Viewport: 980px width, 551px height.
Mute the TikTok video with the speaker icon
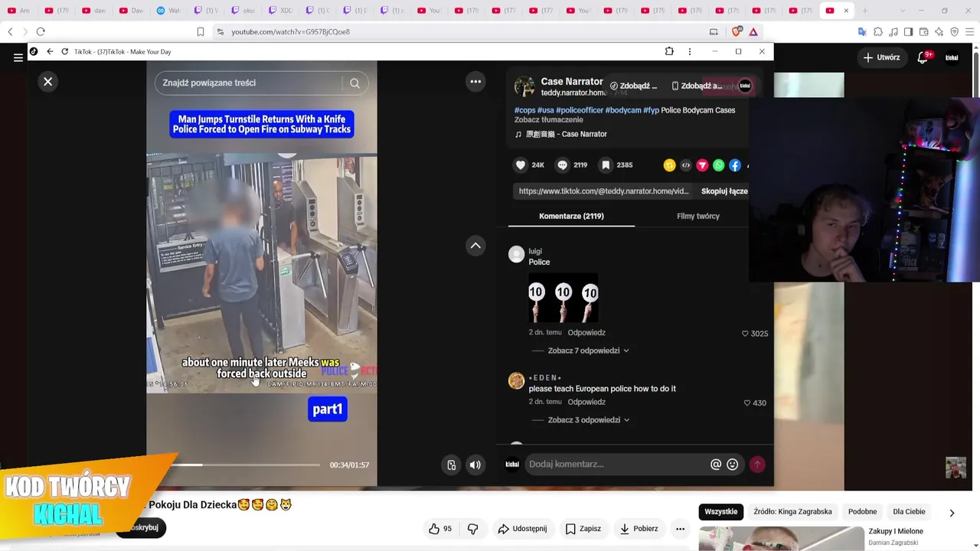[475, 465]
